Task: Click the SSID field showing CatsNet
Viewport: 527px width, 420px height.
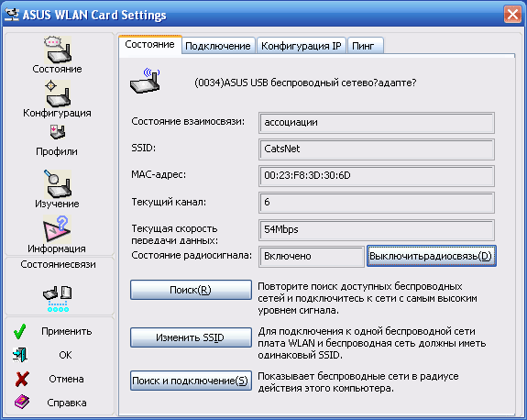Action: (x=377, y=149)
